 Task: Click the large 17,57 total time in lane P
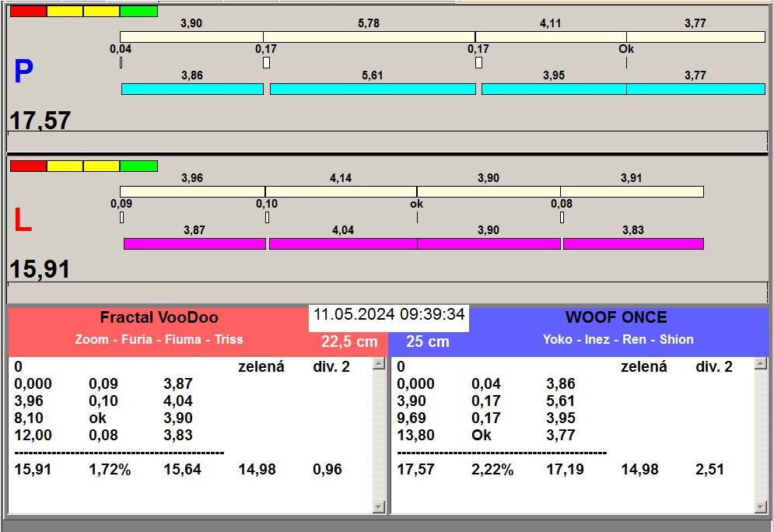(x=40, y=121)
